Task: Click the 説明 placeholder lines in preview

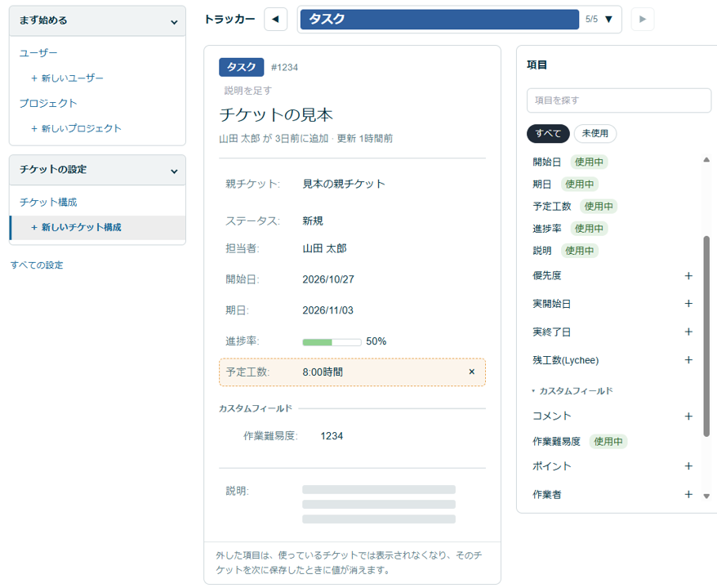Action: pyautogui.click(x=379, y=505)
